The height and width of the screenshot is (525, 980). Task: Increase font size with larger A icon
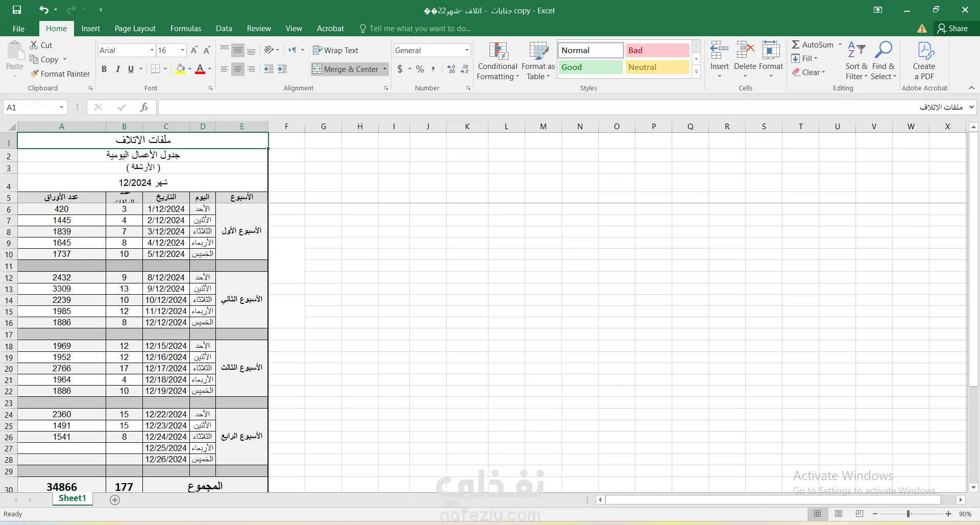(194, 50)
